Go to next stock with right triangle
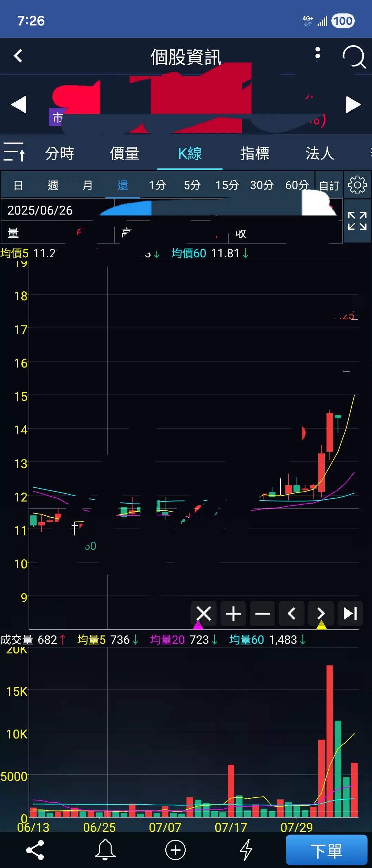 pyautogui.click(x=353, y=105)
